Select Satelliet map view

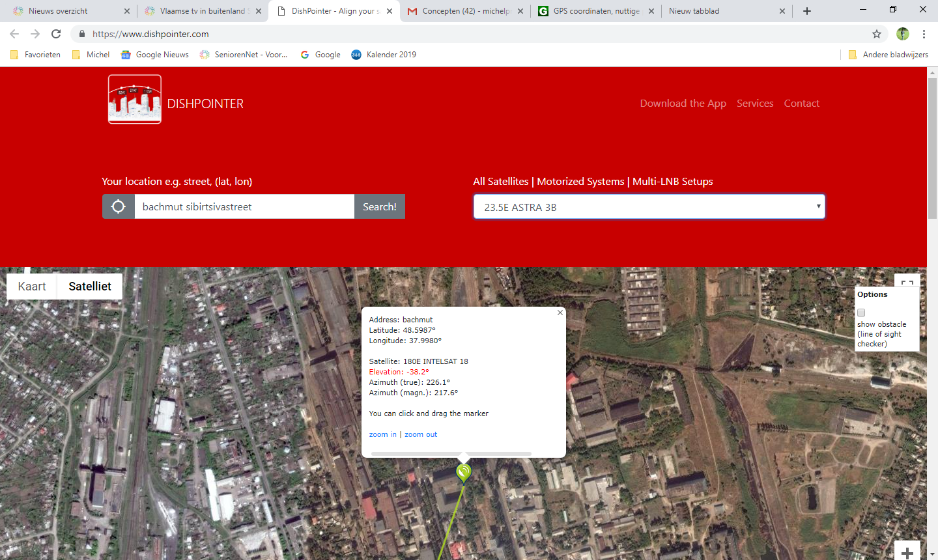coord(90,287)
